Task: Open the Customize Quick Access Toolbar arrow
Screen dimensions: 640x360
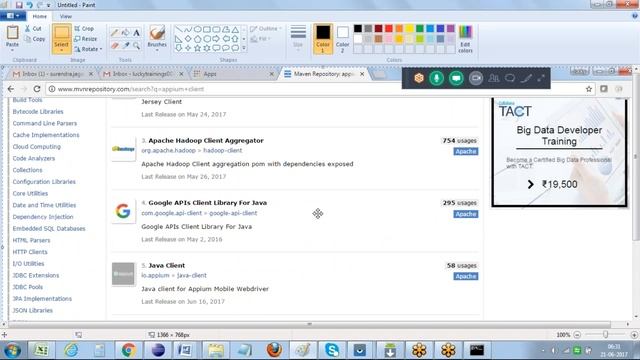Action: pos(49,5)
